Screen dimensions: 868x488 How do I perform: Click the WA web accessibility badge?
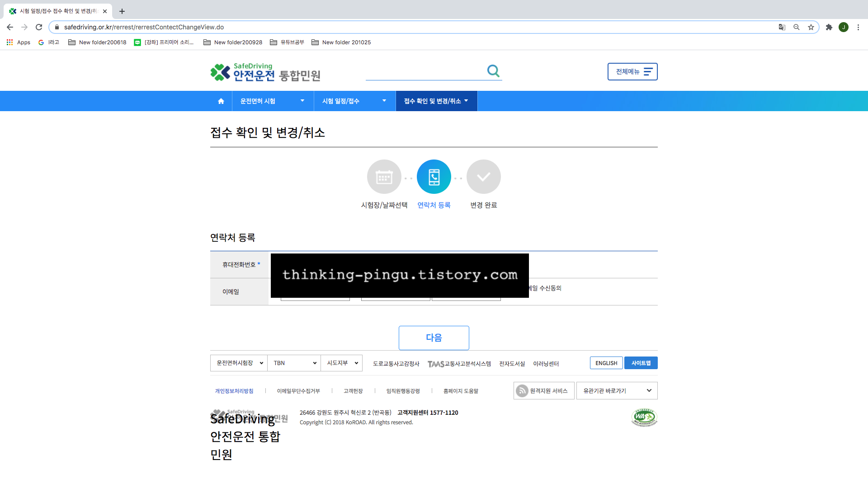tap(644, 418)
